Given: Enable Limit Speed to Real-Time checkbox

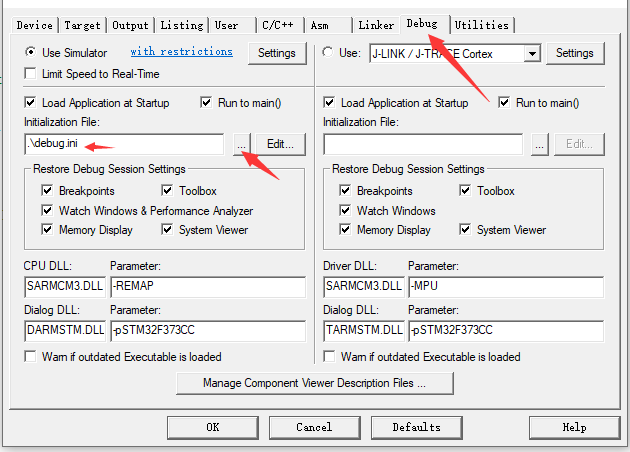Looking at the screenshot, I should 30,74.
